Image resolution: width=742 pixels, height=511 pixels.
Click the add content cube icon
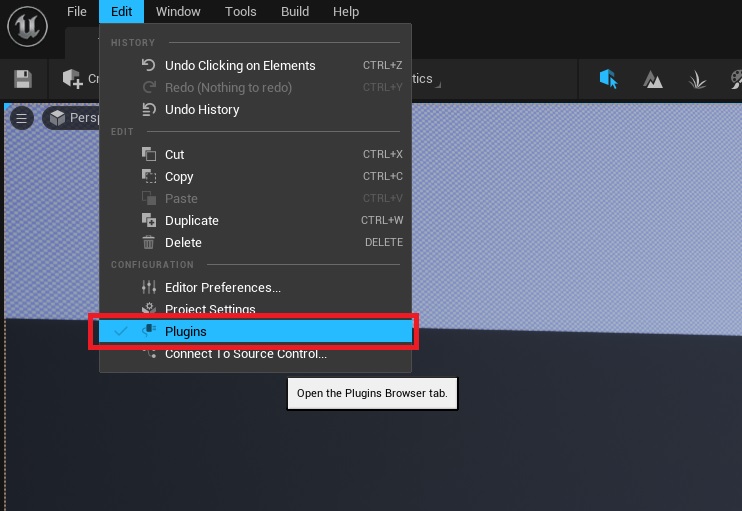[72, 79]
